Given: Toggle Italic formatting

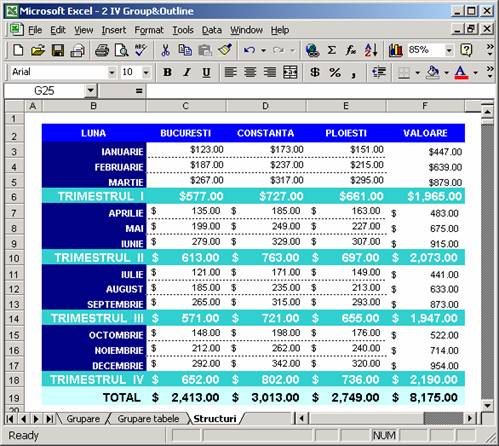Looking at the screenshot, I should (187, 72).
